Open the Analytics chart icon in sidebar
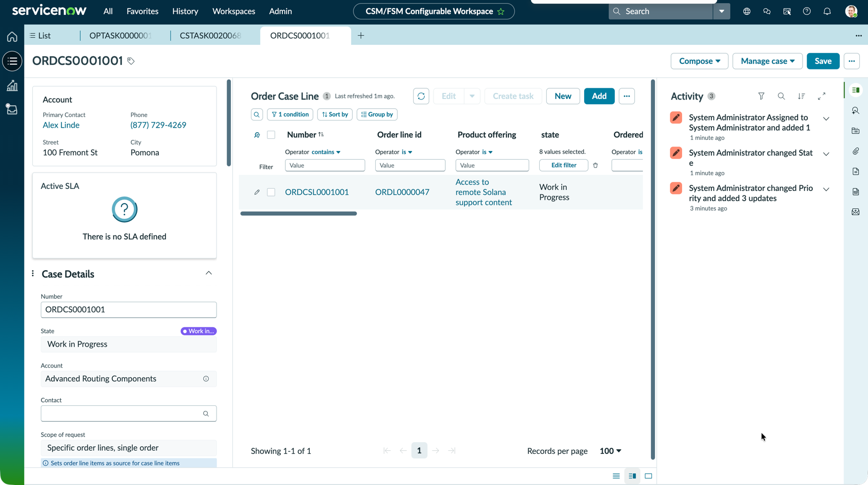 point(12,86)
